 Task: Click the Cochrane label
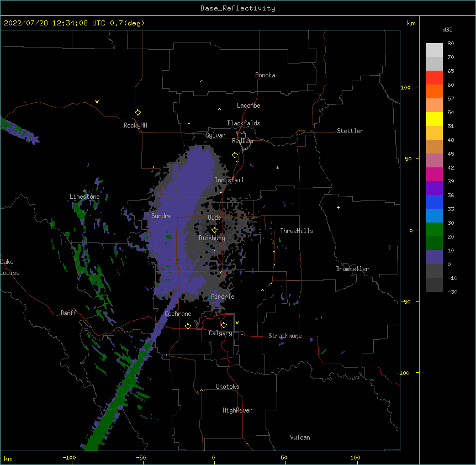pyautogui.click(x=178, y=314)
